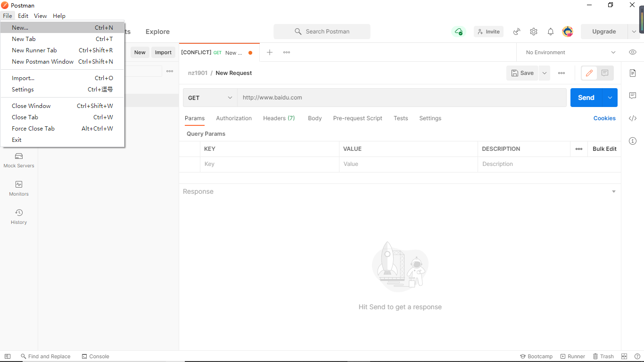
Task: Select New Postman Window menu item
Action: [x=62, y=62]
